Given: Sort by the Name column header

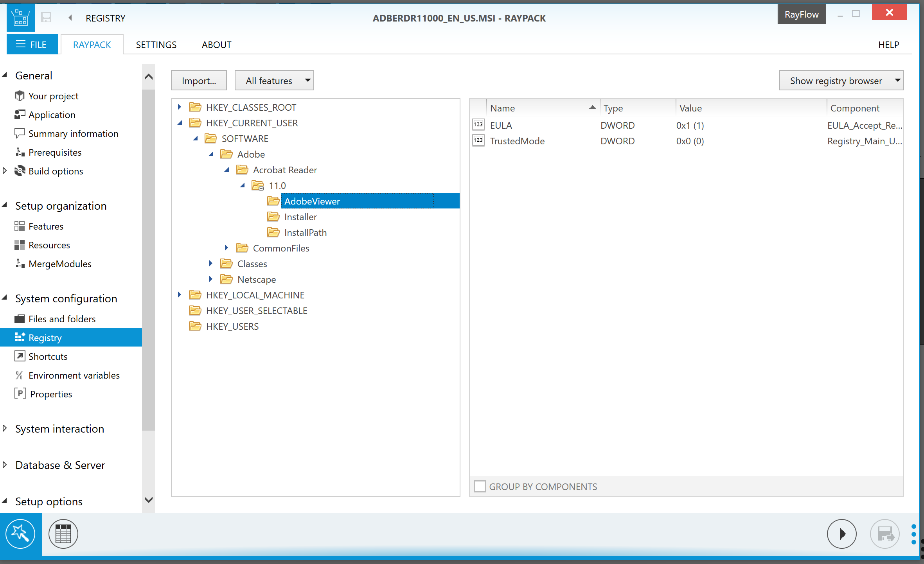Looking at the screenshot, I should [543, 108].
